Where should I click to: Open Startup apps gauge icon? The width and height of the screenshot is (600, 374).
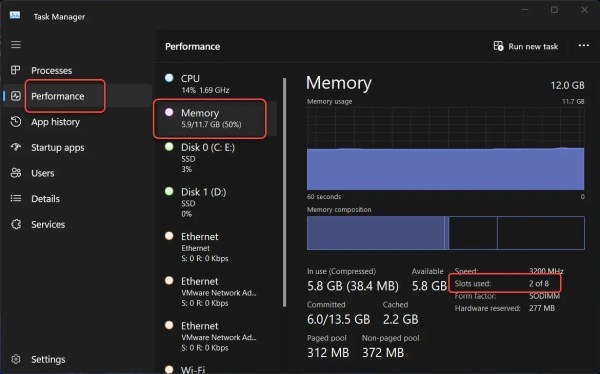point(16,147)
